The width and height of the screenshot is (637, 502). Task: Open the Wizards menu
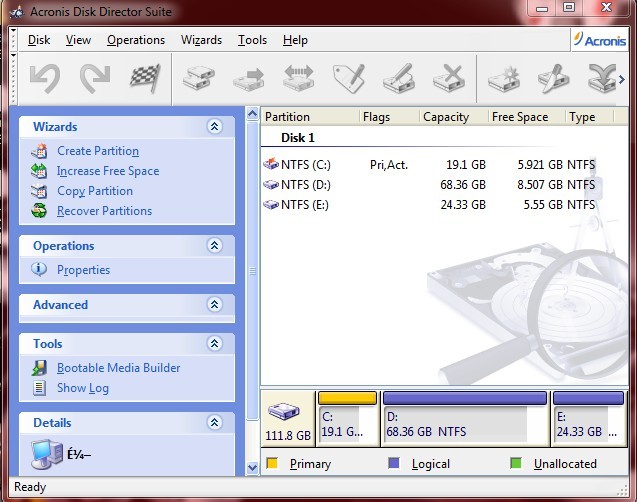pyautogui.click(x=202, y=40)
